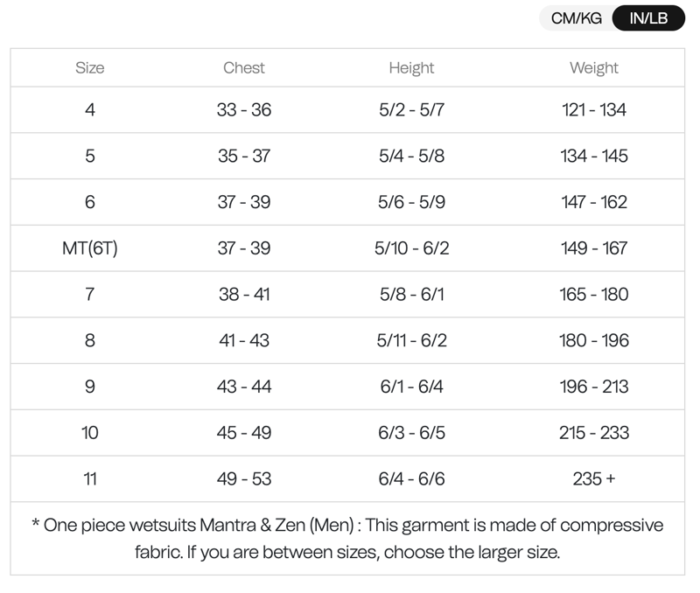Click height range 6/3 - 6/5
This screenshot has width=700, height=593.
click(411, 433)
